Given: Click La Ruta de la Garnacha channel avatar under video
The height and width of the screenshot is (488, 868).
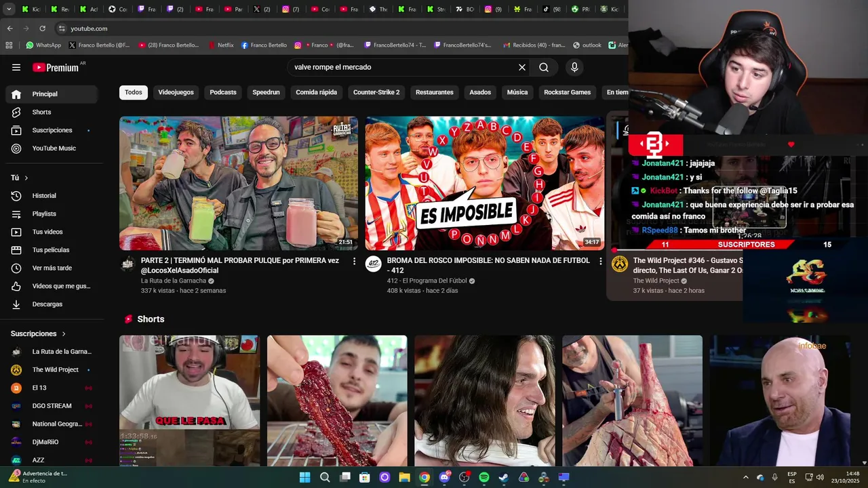Looking at the screenshot, I should 127,264.
